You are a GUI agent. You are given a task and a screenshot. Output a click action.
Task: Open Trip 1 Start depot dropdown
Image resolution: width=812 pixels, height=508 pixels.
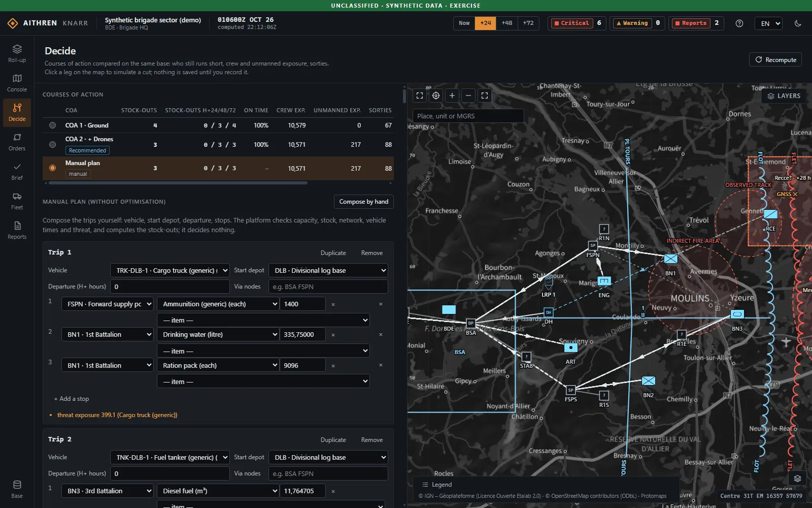[x=328, y=270]
